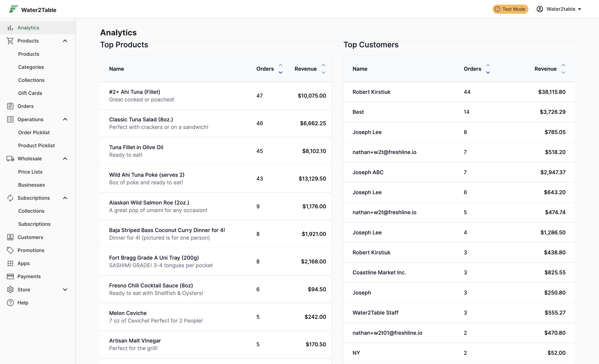
Task: Click the Products shopping cart icon
Action: coord(10,41)
